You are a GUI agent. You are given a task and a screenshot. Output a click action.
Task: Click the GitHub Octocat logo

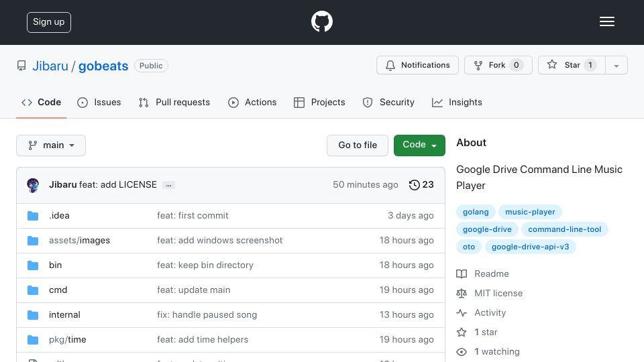pyautogui.click(x=321, y=21)
